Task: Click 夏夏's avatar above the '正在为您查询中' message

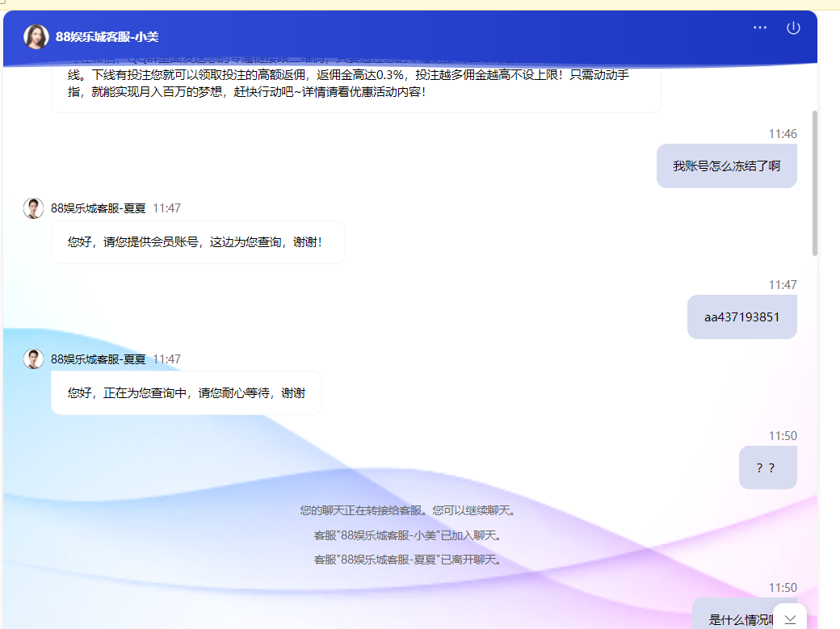Action: (33, 359)
